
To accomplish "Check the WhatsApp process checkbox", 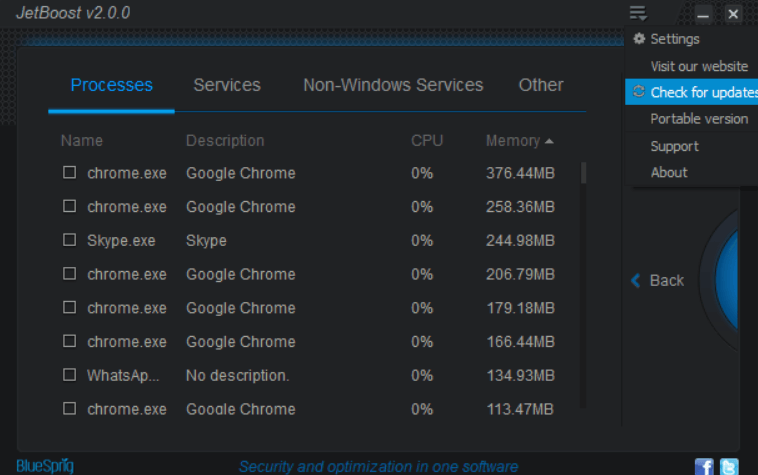I will 70,375.
